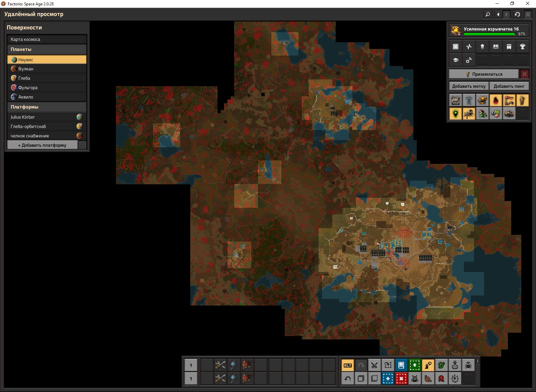The width and height of the screenshot is (536, 392).
Task: Select the copy overlapping-squares tool
Action: click(x=361, y=379)
